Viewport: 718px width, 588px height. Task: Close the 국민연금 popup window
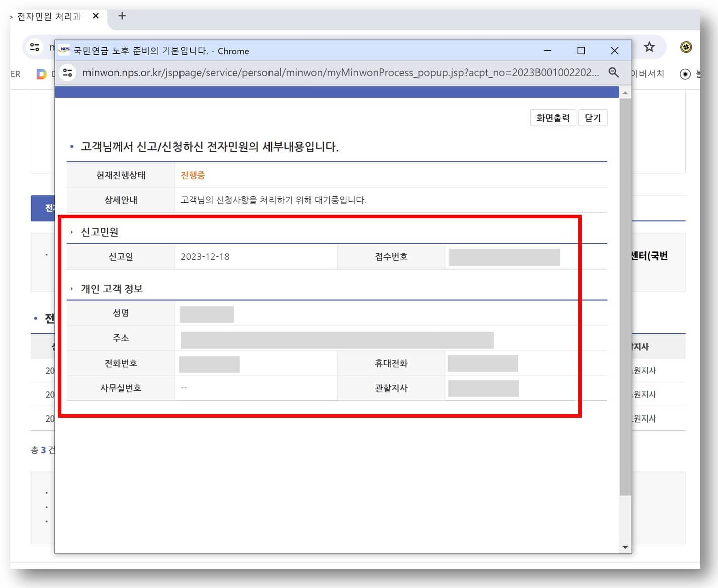(x=614, y=51)
